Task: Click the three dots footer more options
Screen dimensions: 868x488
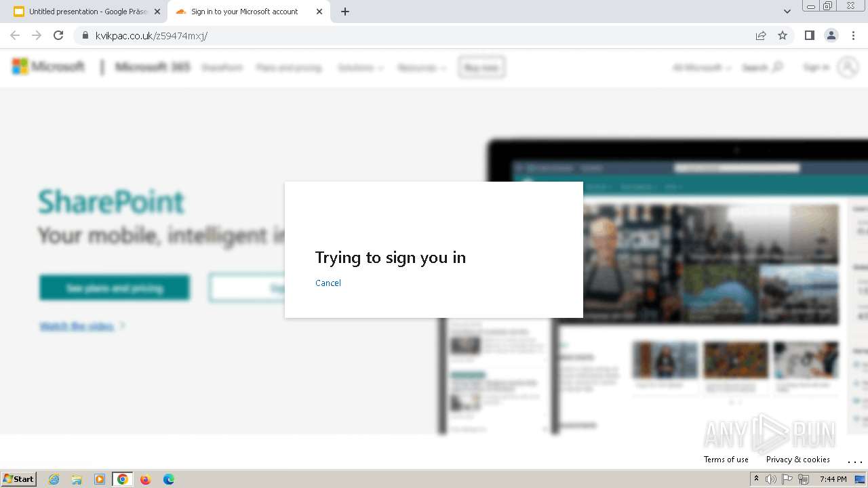Action: (854, 461)
